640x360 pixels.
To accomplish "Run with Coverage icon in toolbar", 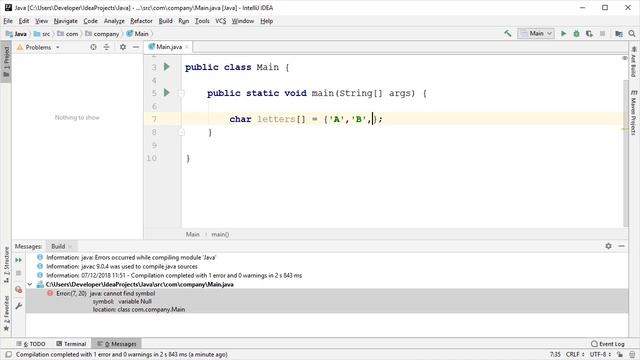I will [x=589, y=33].
